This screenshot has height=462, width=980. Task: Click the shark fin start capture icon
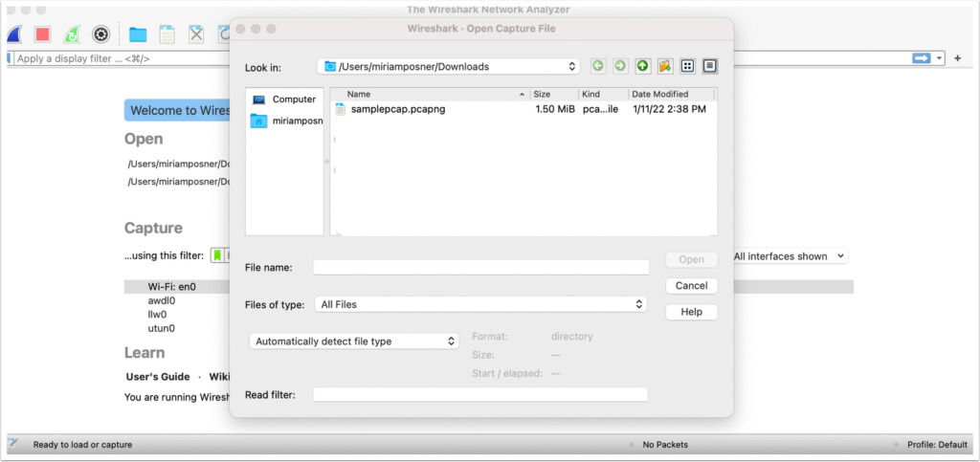[15, 34]
